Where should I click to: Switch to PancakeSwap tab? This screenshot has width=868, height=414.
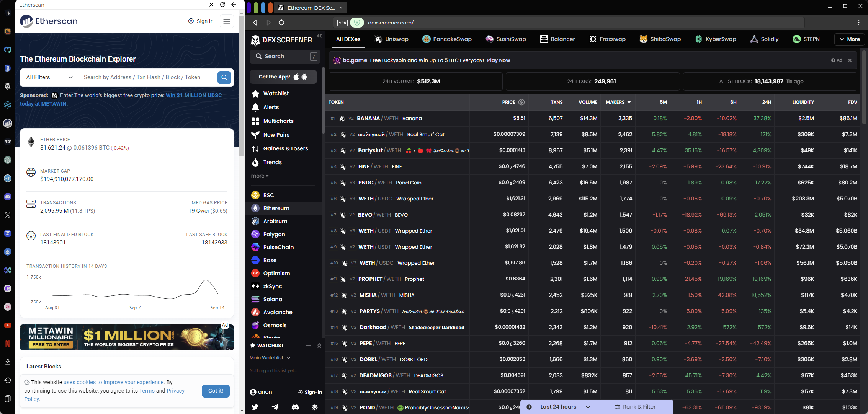[447, 39]
